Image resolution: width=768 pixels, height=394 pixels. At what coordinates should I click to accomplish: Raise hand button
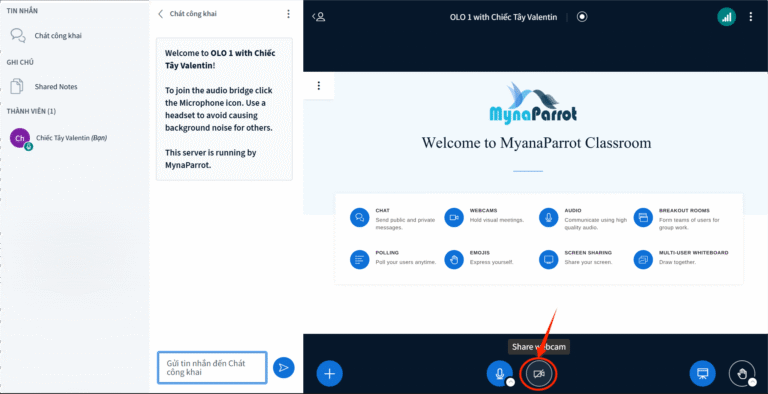coord(742,374)
